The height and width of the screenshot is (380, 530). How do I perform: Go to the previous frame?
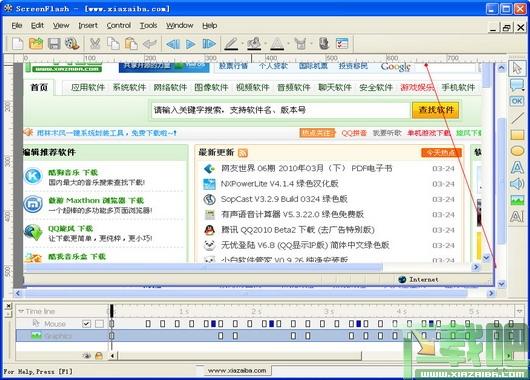[x=173, y=44]
